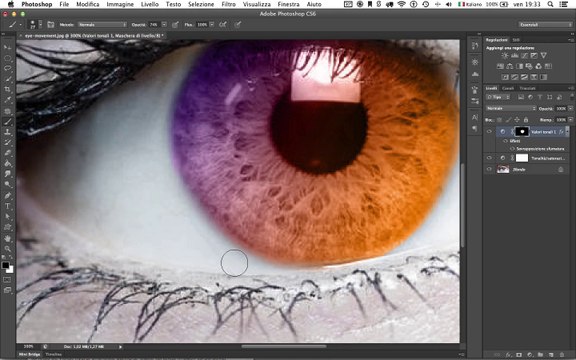Image resolution: width=576 pixels, height=360 pixels.
Task: Select the Move tool
Action: [x=7, y=47]
